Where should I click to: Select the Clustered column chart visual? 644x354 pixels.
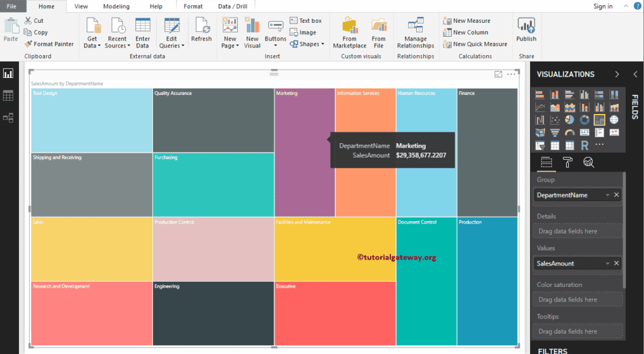pos(585,95)
